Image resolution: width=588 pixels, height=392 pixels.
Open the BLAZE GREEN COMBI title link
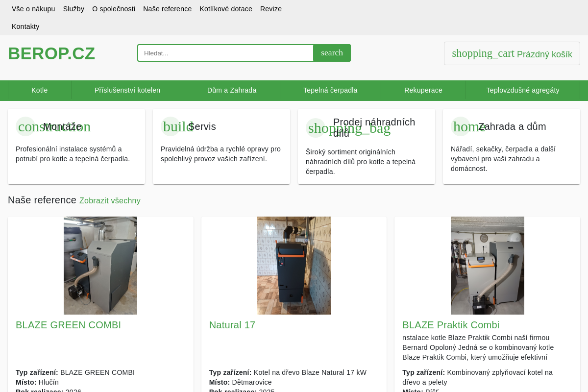pyautogui.click(x=68, y=325)
